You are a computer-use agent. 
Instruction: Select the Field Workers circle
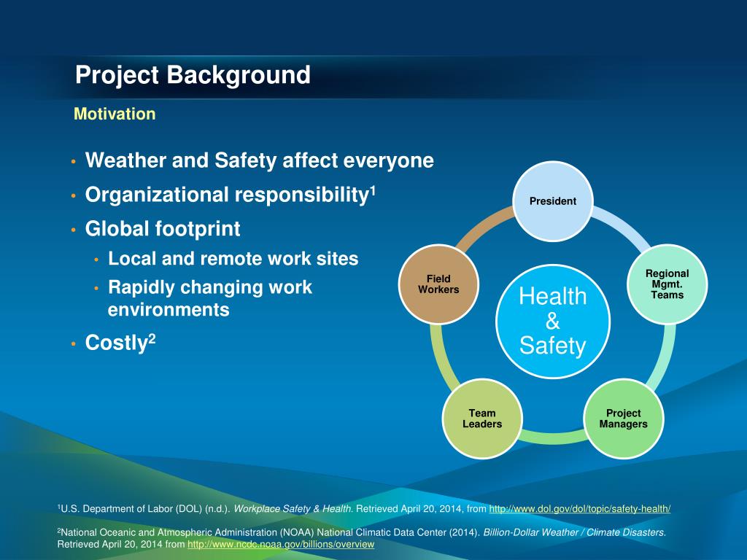pos(438,284)
